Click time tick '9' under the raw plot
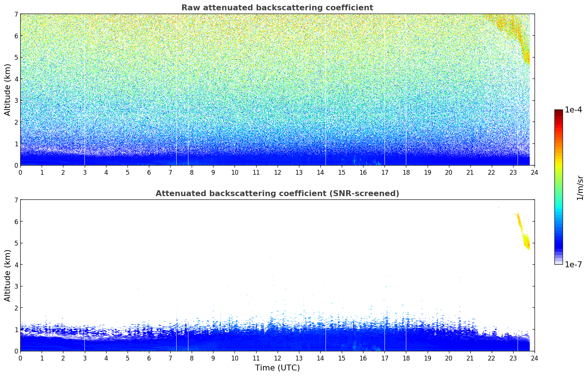Screen dimensions: 588x376 pyautogui.click(x=213, y=172)
